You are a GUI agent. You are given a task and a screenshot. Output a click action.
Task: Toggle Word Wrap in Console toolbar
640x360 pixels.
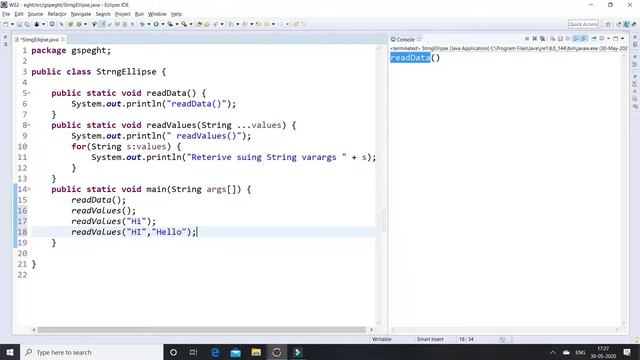coord(567,38)
